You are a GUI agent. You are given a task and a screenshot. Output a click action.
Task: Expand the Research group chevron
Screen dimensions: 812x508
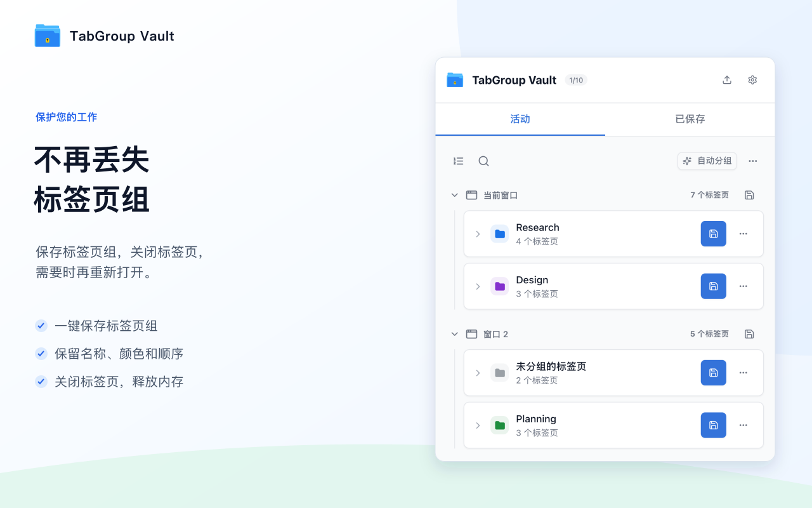click(x=478, y=234)
